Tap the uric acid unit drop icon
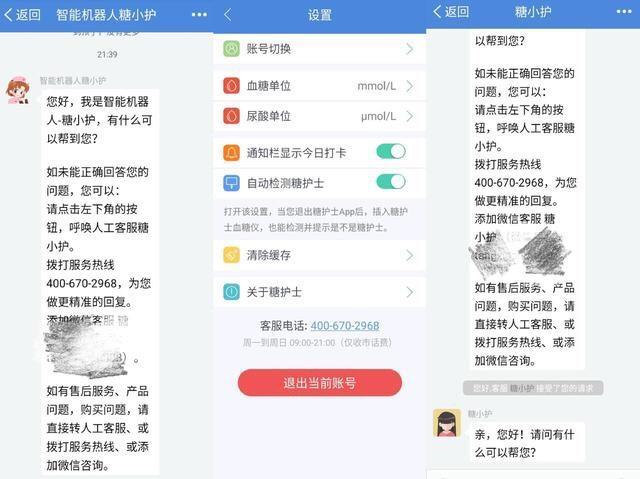 tap(231, 116)
